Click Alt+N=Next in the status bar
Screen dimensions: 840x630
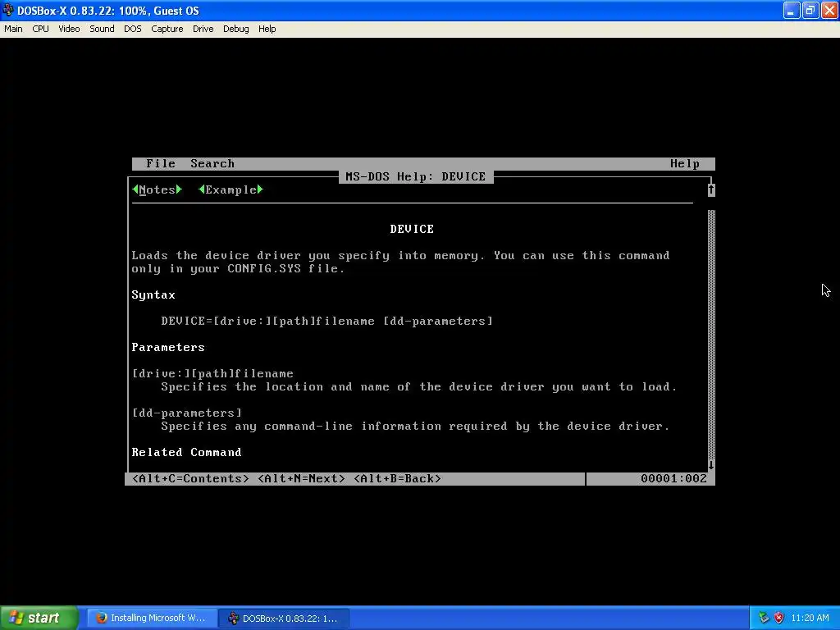(x=302, y=478)
